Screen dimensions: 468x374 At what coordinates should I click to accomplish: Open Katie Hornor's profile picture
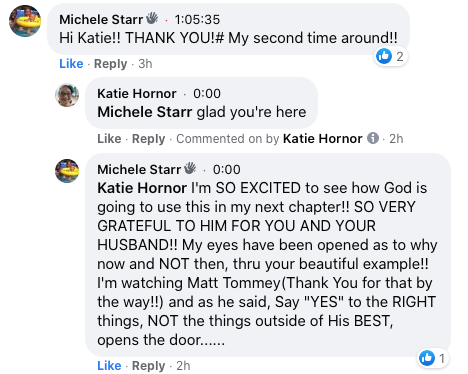[67, 95]
